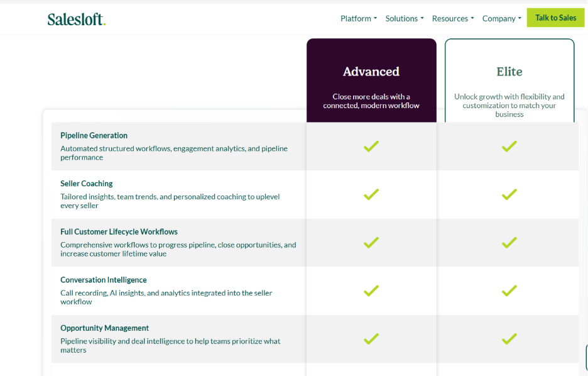Screen dimensions: 588x376
Task: Click Elite checkmark for Pipeline Generation
Action: tap(509, 146)
